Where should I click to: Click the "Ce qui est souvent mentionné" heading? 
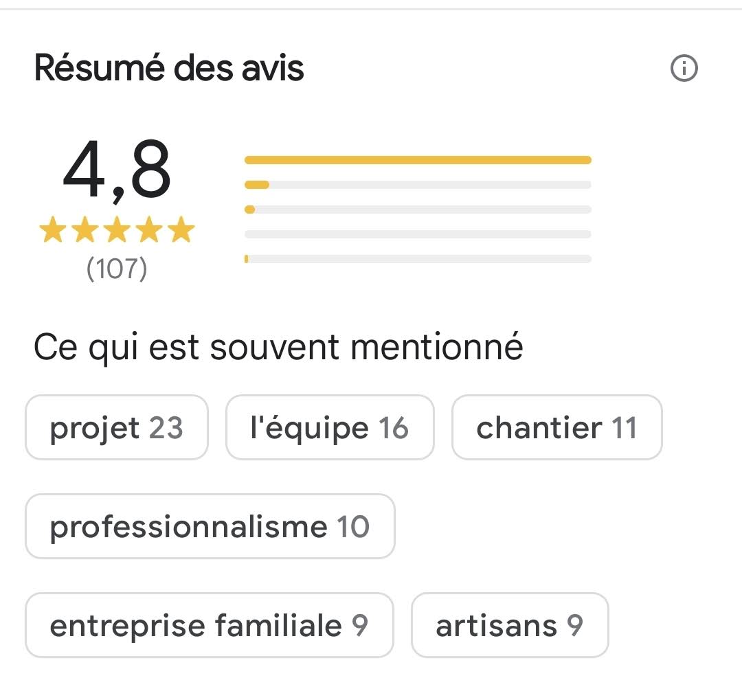[x=278, y=348]
